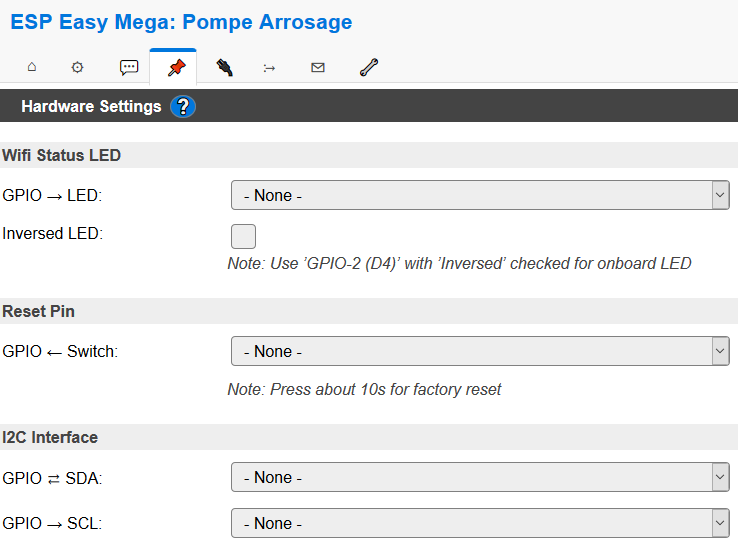Click the Wifi Status LED section heading

61,155
